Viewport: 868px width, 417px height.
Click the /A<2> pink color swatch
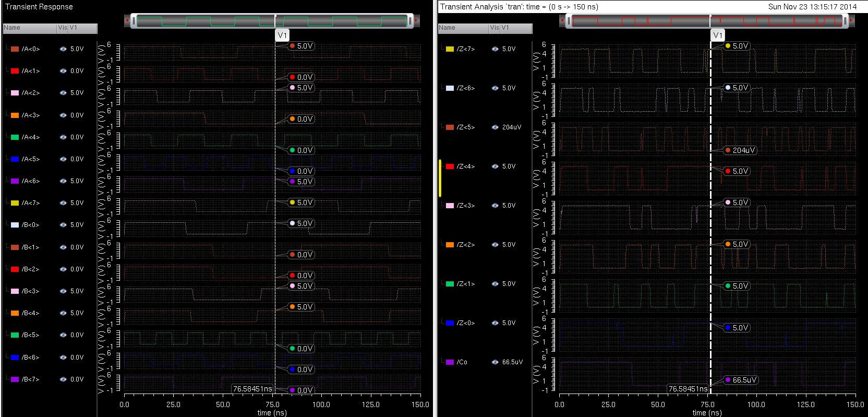(x=15, y=93)
